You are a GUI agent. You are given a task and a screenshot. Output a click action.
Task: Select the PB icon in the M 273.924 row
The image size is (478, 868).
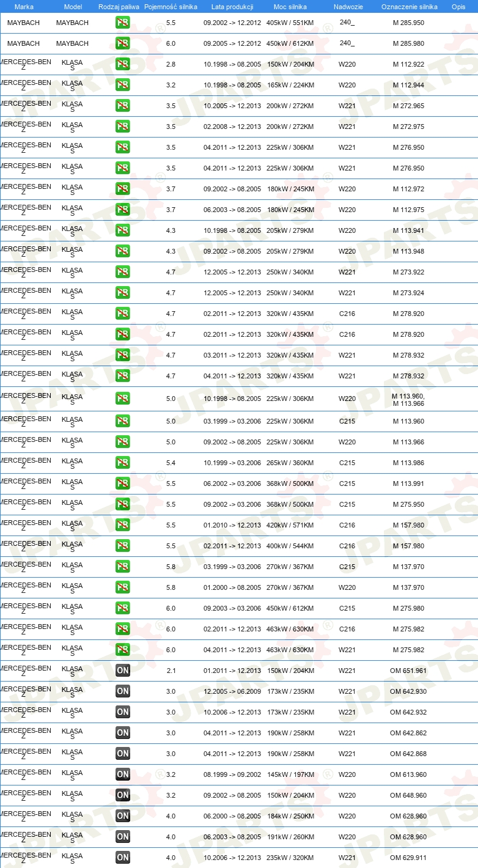click(123, 293)
